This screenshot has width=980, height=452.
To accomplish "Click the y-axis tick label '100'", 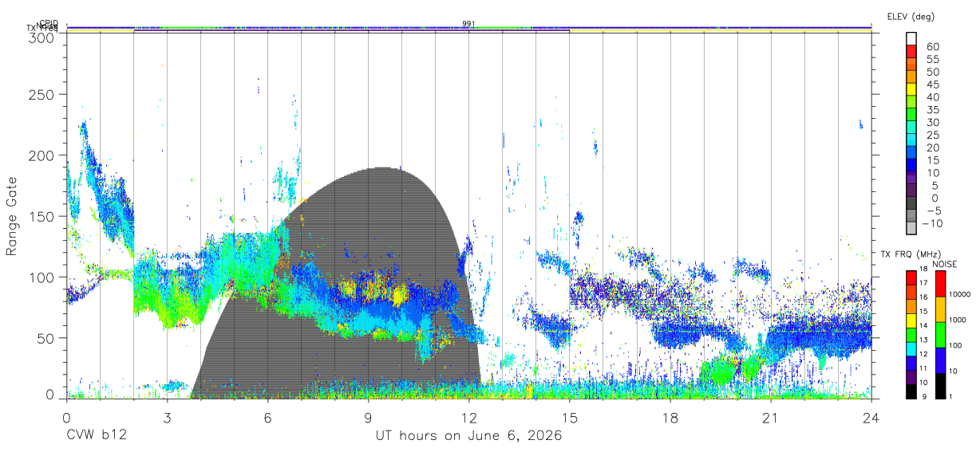I will (x=41, y=277).
